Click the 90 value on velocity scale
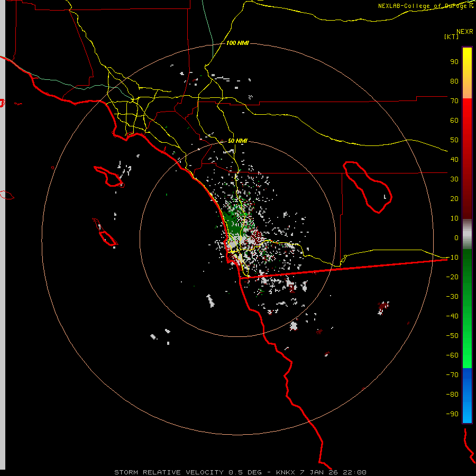Screen dimensions: 476x476 (x=454, y=62)
